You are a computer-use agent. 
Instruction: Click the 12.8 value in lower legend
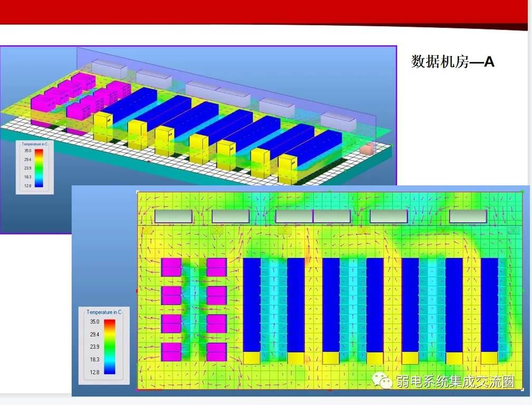(95, 372)
